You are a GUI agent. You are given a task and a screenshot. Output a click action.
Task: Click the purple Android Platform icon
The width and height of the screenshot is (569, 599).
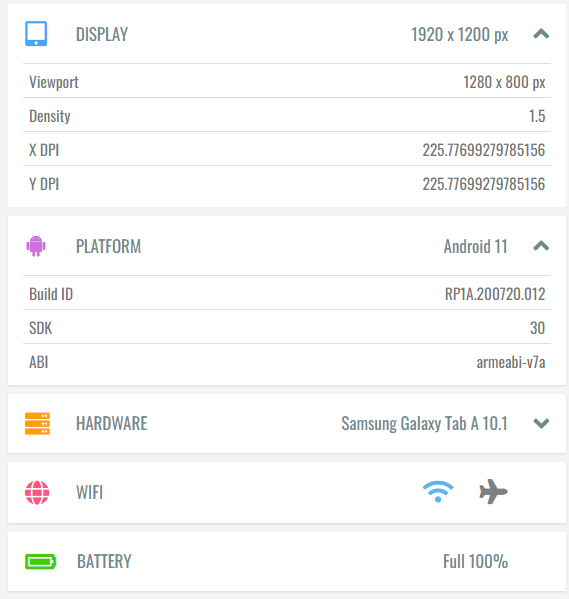coord(36,246)
